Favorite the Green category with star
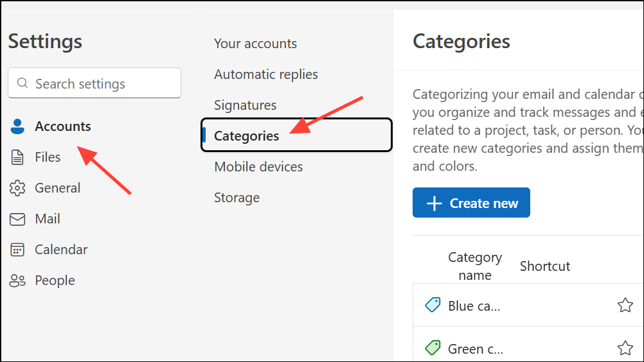The image size is (644, 362). 625,348
